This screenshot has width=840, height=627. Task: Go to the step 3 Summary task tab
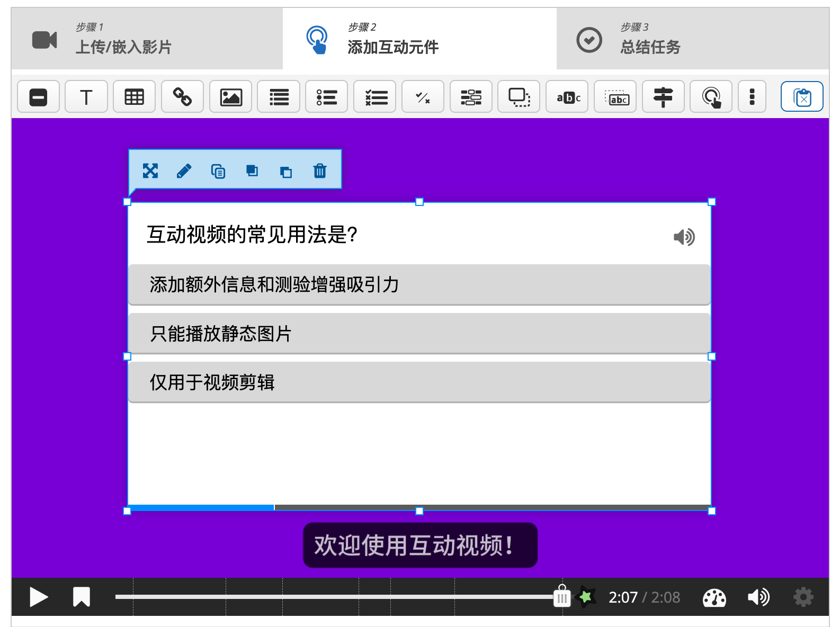point(693,39)
